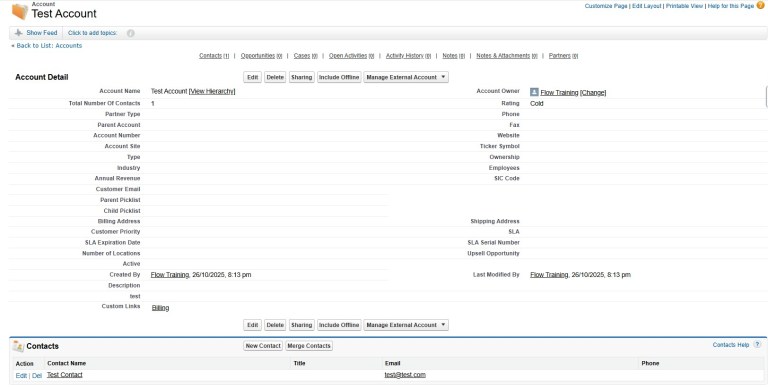The width and height of the screenshot is (768, 387).
Task: Click the Contacts section icon
Action: point(18,346)
